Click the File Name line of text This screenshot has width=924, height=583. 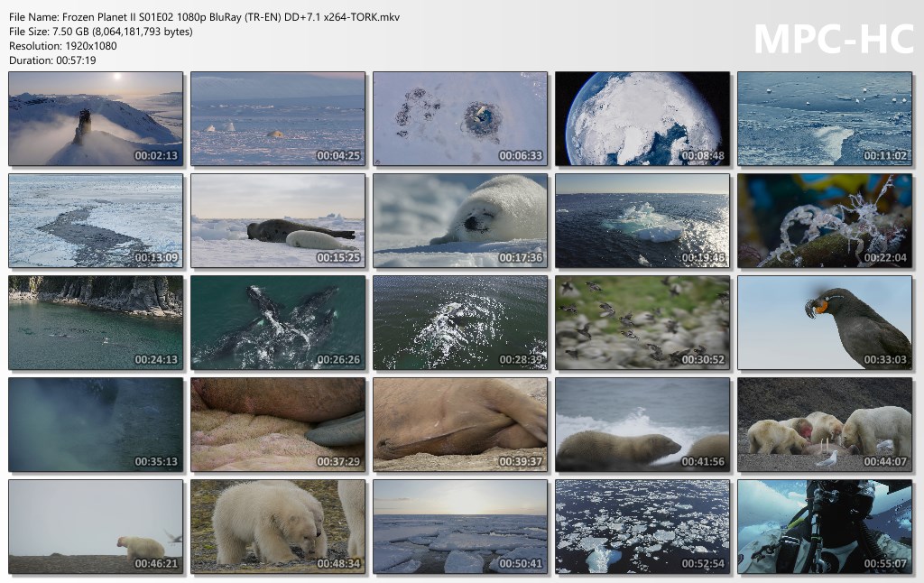[205, 17]
